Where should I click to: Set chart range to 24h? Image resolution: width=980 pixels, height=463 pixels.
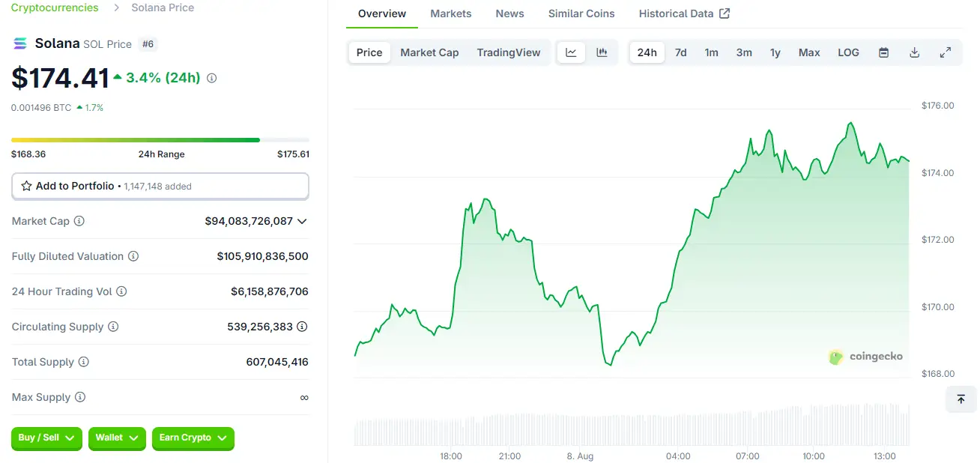pos(647,52)
